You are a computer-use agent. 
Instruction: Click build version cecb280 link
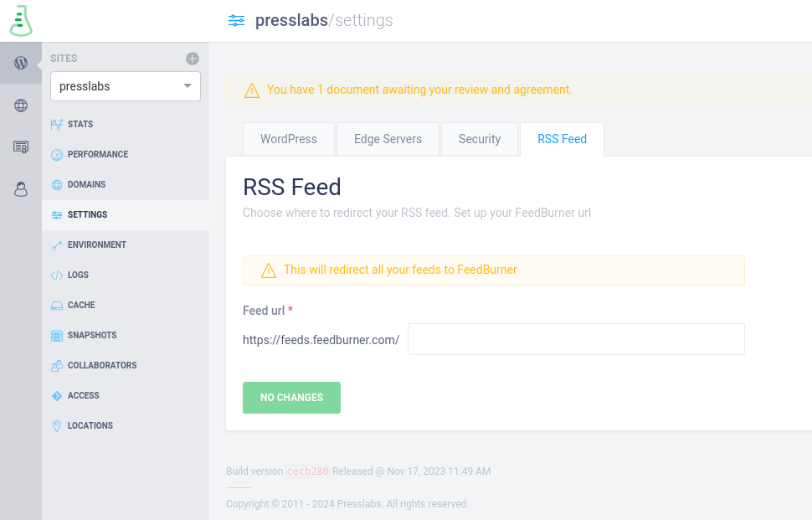307,471
